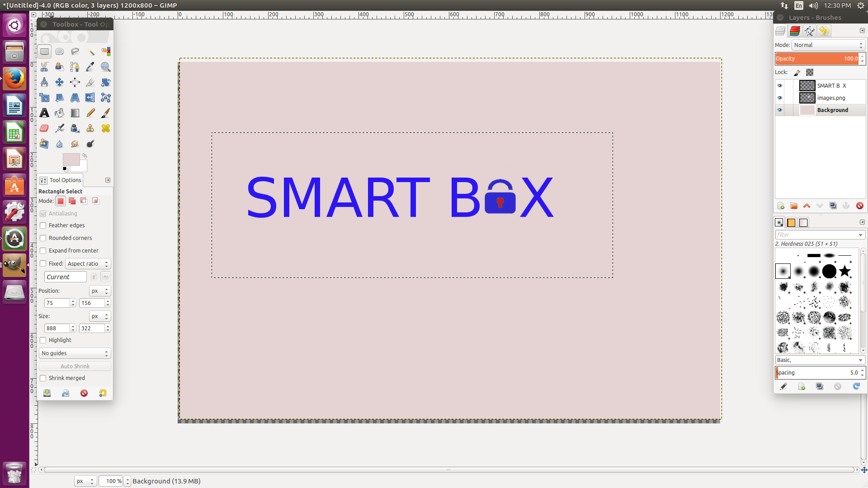
Task: Enable Feather edges checkbox
Action: click(43, 225)
